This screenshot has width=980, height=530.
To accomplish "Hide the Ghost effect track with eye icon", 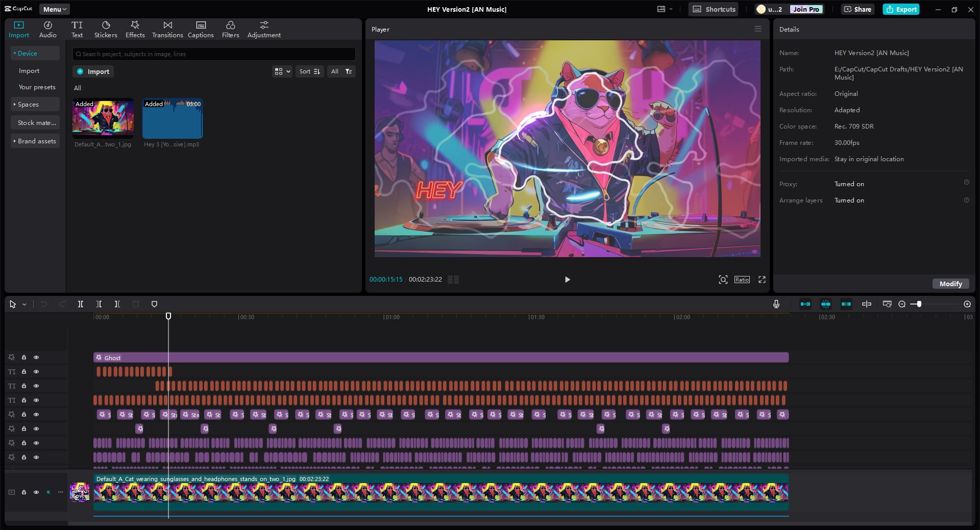I will coord(36,358).
